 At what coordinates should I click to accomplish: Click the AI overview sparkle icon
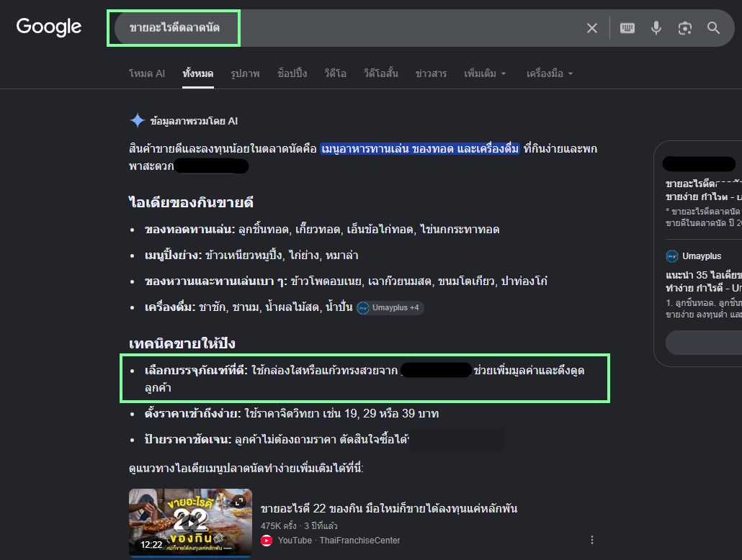(137, 121)
